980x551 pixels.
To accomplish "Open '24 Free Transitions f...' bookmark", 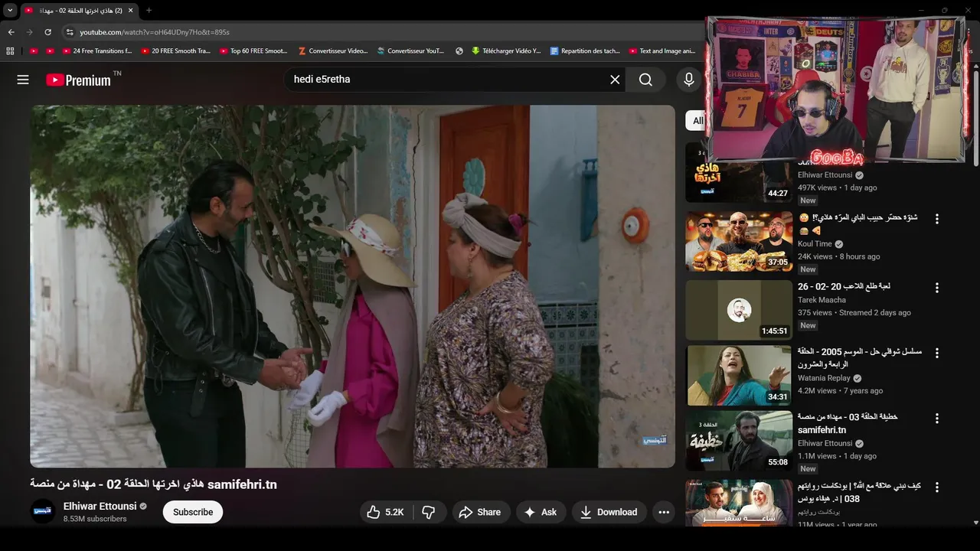I will [96, 51].
